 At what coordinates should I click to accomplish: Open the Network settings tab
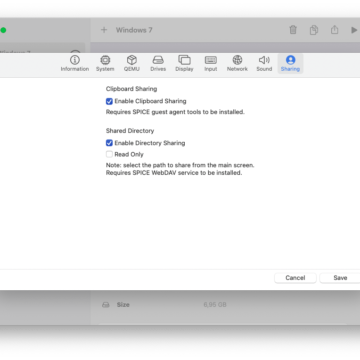237,63
